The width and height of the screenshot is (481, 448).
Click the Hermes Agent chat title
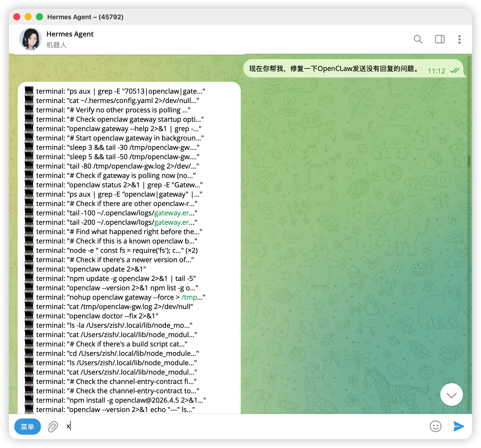(x=70, y=34)
